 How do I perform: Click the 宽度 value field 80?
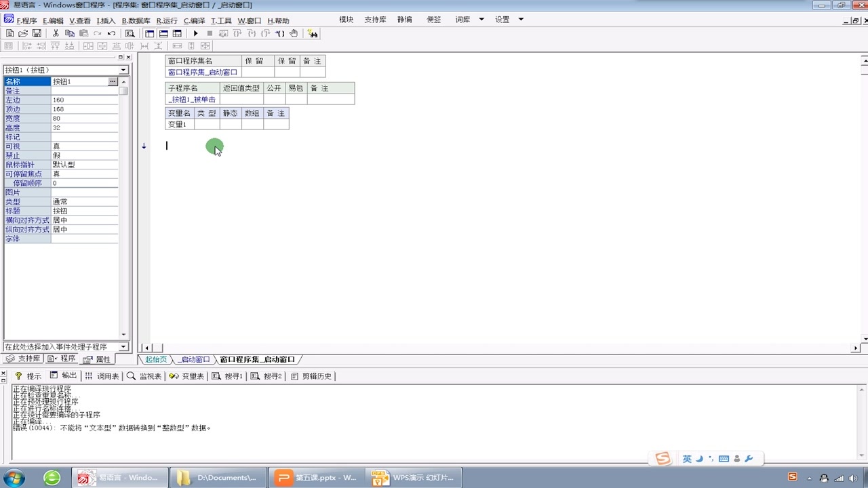[85, 119]
